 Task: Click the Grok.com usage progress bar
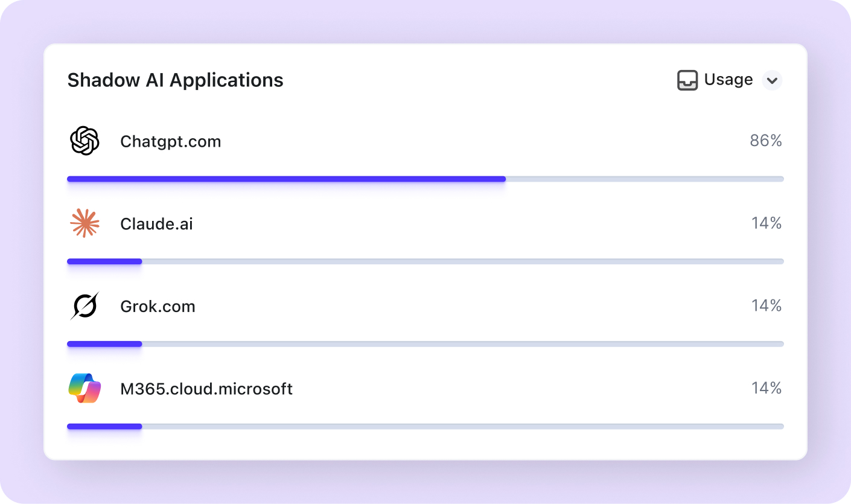click(425, 344)
